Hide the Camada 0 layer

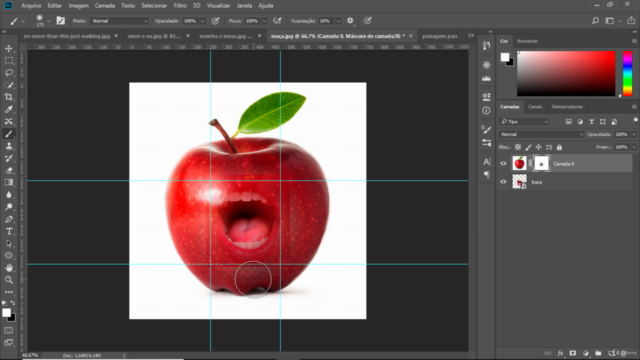(503, 164)
